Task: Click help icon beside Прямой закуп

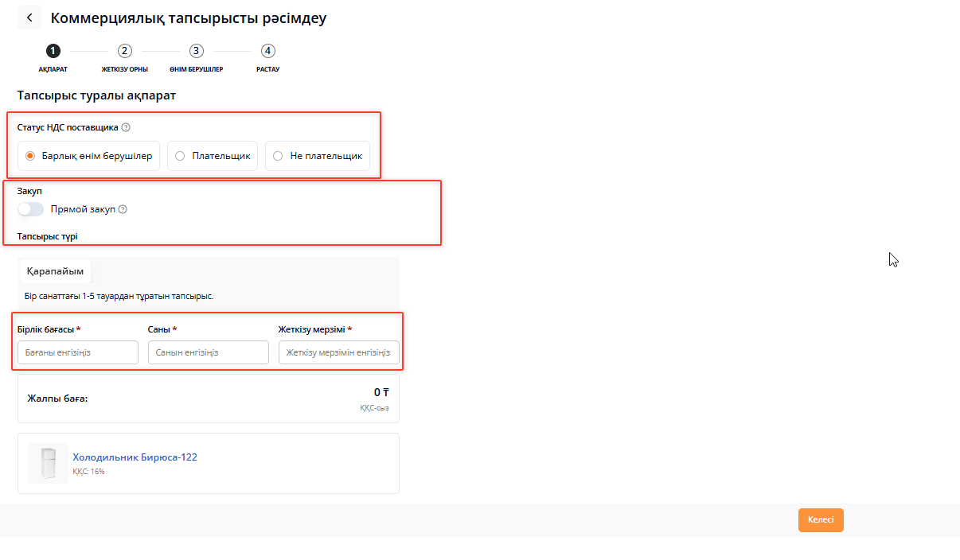Action: point(123,209)
